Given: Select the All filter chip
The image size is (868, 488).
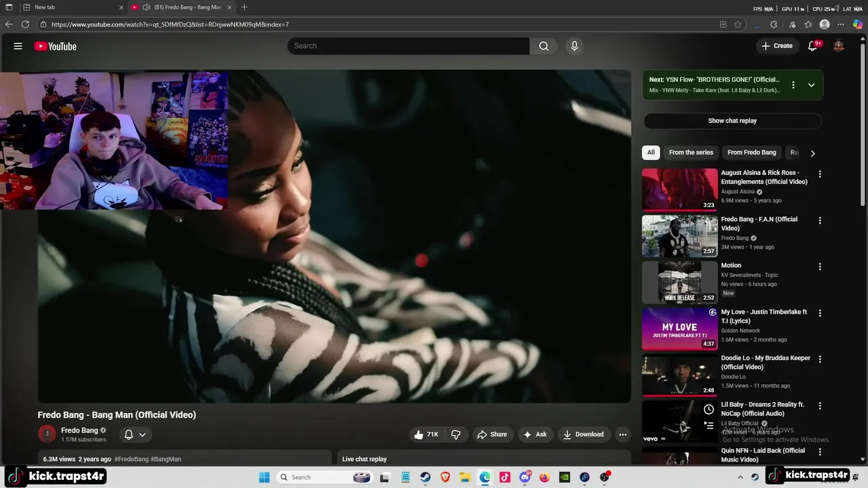Looking at the screenshot, I should [651, 152].
